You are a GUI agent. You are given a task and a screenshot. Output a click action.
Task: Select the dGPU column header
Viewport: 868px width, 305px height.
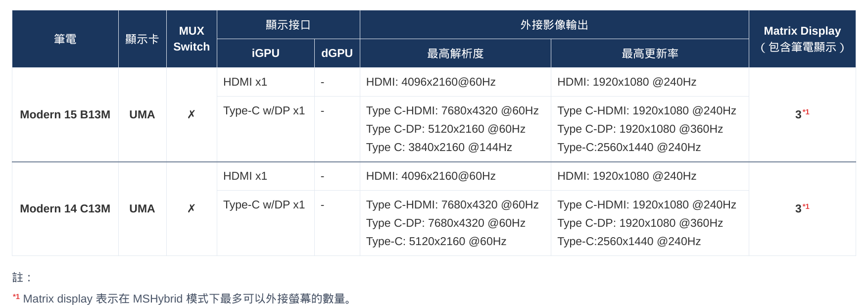pos(337,53)
